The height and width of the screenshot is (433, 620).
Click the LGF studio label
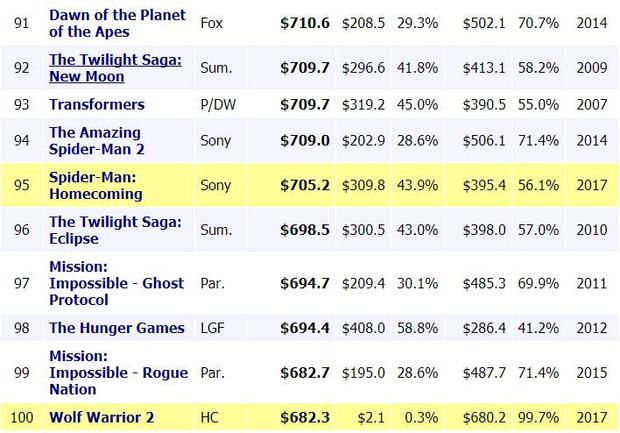pyautogui.click(x=212, y=328)
